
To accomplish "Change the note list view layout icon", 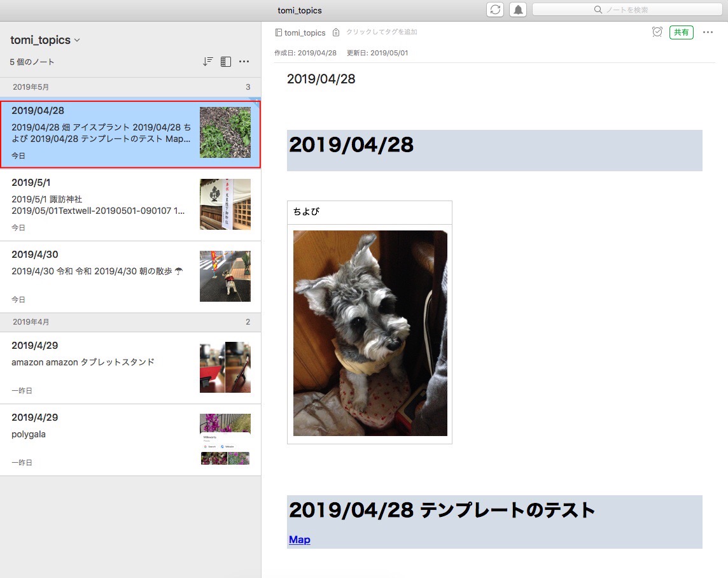I will 226,61.
